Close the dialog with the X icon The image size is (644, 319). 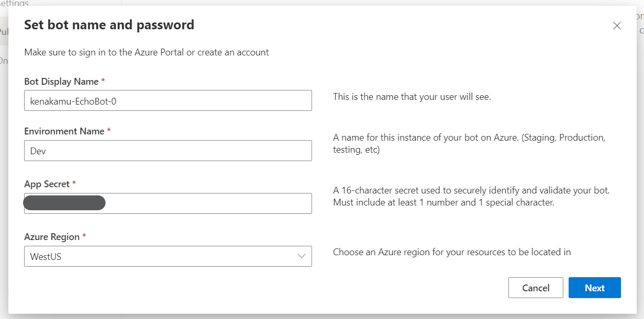(x=617, y=26)
